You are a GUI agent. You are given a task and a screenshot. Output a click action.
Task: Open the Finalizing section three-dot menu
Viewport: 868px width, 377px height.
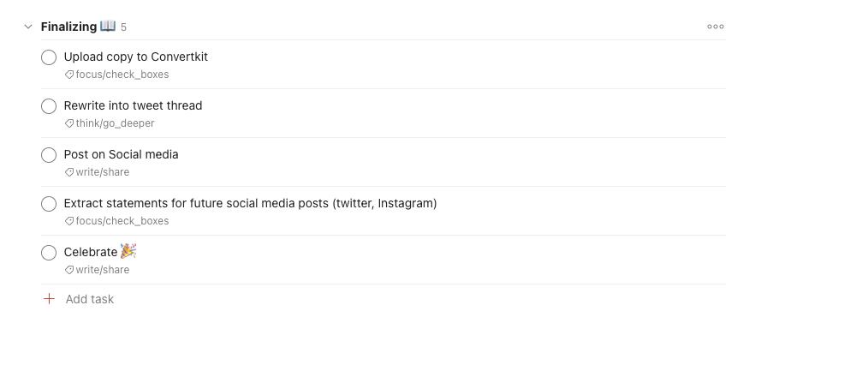716,27
